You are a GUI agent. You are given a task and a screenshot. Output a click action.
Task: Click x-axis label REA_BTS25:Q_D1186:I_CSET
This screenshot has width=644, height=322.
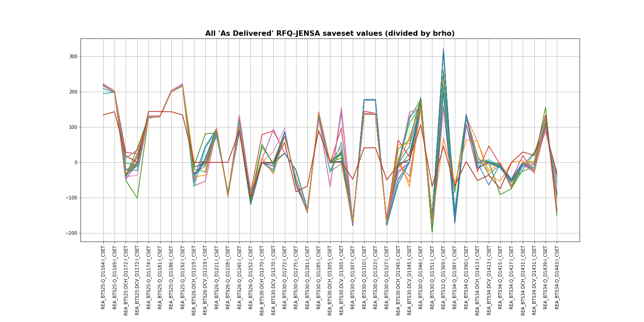pyautogui.click(x=171, y=277)
